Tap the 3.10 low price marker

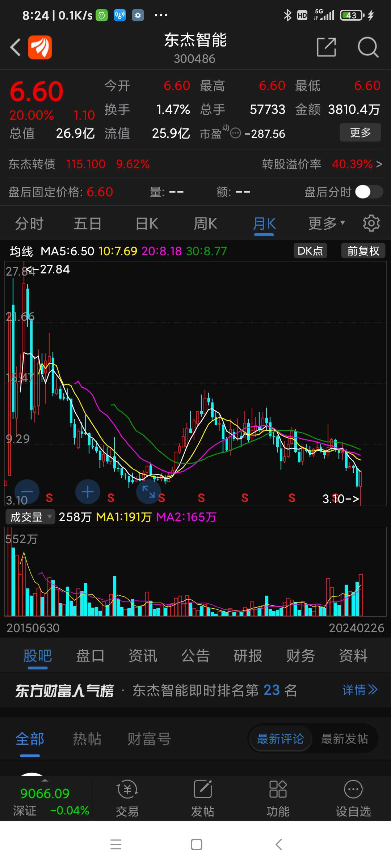pos(341,499)
